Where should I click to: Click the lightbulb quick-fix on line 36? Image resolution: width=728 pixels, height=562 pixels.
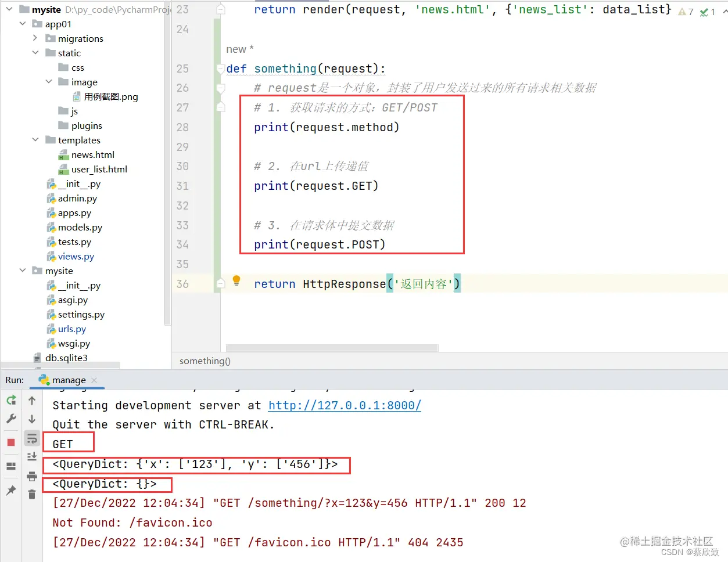[236, 281]
